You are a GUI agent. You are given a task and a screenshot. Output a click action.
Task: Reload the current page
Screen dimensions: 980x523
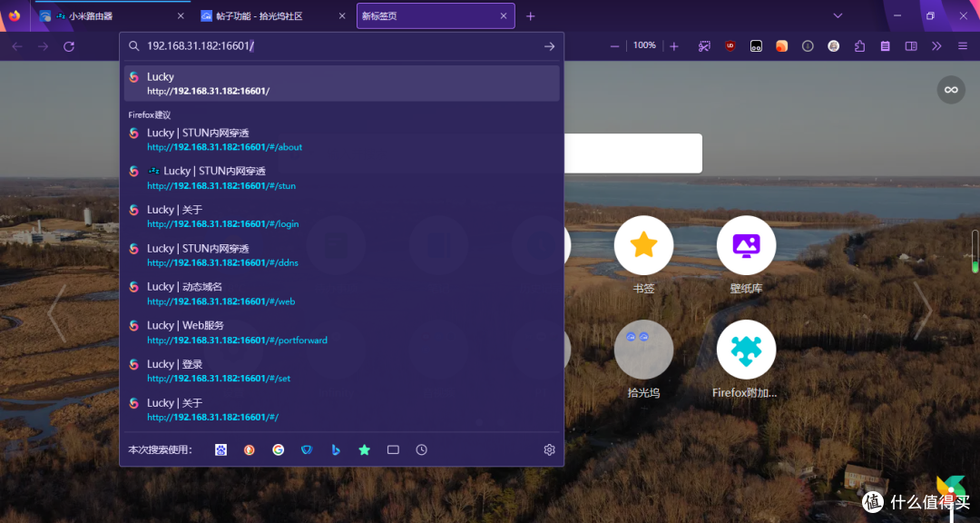[69, 46]
